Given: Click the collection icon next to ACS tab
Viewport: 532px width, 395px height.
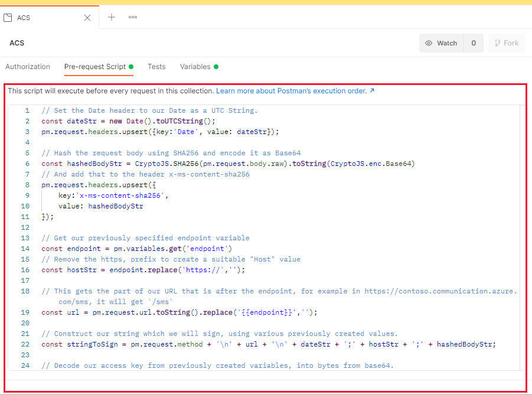Looking at the screenshot, I should [8, 17].
